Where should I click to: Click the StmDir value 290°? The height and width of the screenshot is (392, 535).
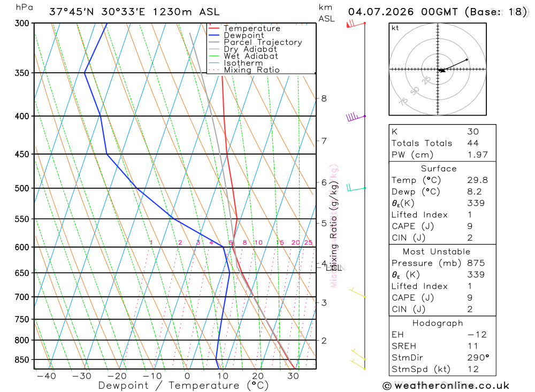478,358
